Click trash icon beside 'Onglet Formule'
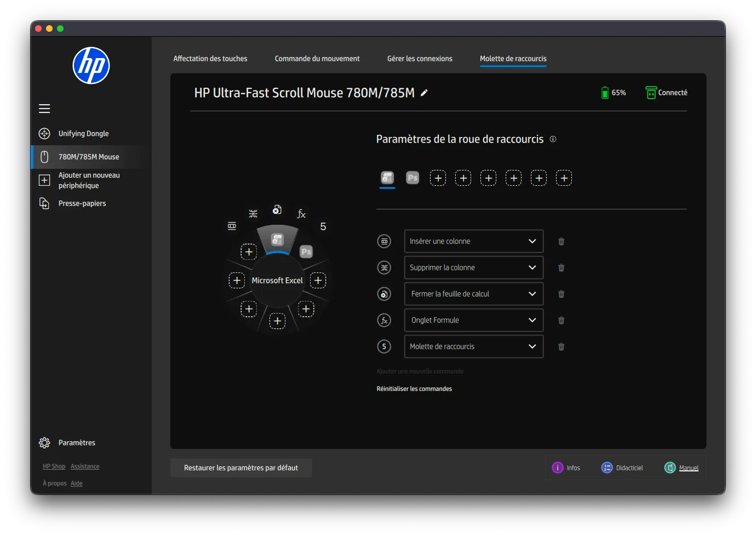Screen dimensions: 756x535 pyautogui.click(x=561, y=320)
